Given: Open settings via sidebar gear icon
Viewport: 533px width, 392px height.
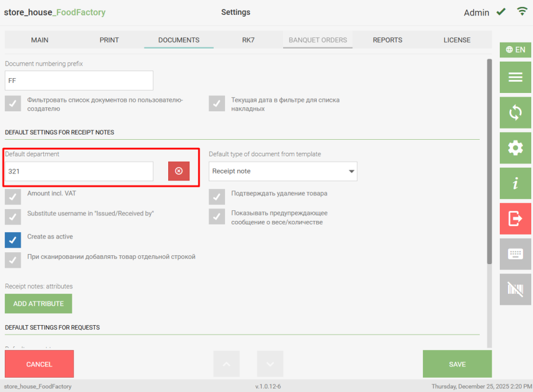Looking at the screenshot, I should click(x=515, y=148).
